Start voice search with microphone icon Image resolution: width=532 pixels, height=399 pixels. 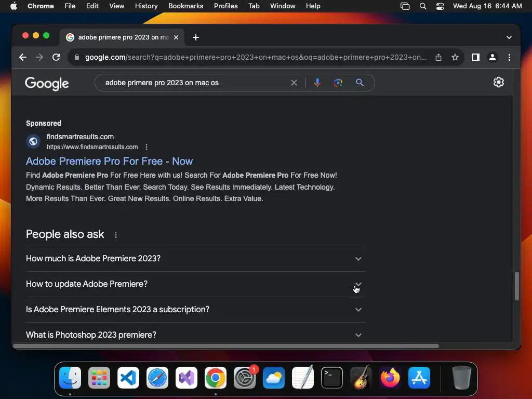click(317, 83)
